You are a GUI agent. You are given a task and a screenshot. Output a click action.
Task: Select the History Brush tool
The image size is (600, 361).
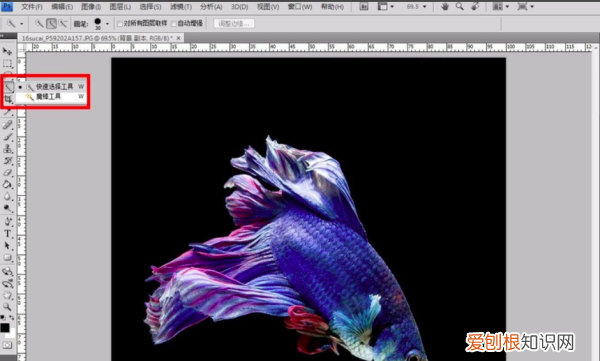tap(7, 161)
